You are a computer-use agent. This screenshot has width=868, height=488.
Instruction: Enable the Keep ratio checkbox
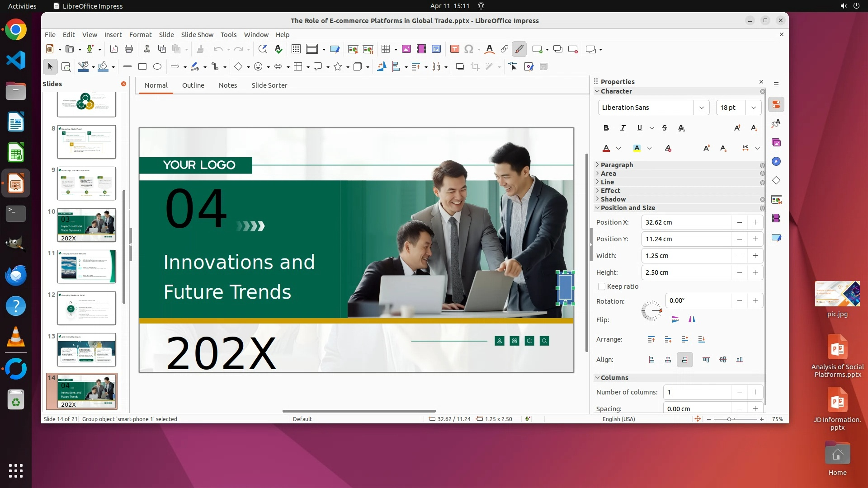point(602,286)
